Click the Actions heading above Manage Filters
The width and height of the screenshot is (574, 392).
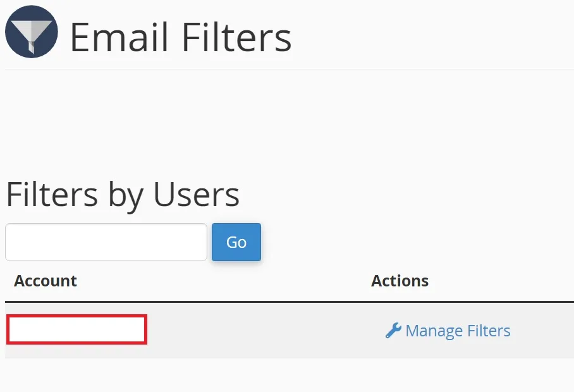pyautogui.click(x=400, y=281)
